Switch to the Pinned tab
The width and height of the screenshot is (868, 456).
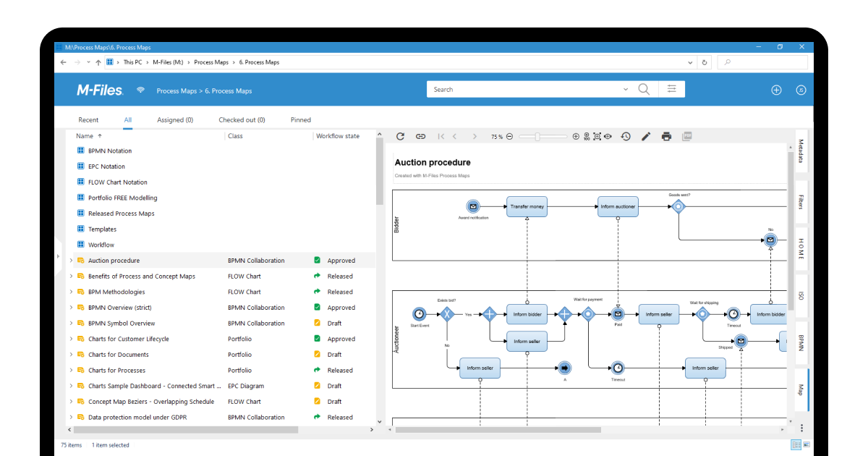click(x=301, y=120)
